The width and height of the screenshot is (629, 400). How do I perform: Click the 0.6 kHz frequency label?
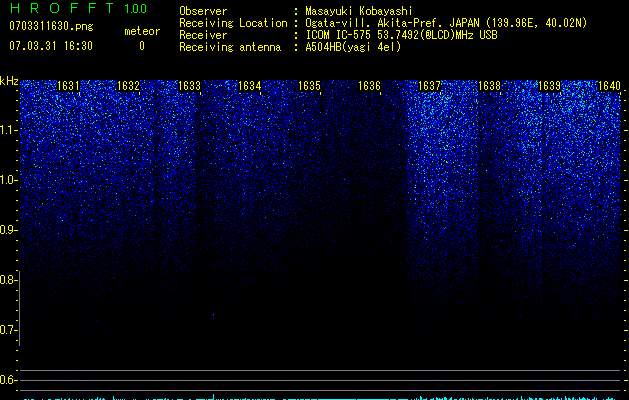coord(8,380)
